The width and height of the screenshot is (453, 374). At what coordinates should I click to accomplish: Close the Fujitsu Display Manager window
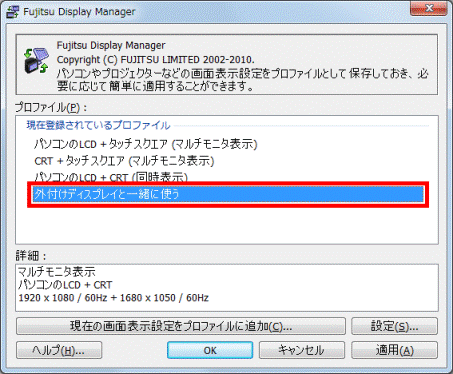pyautogui.click(x=429, y=8)
